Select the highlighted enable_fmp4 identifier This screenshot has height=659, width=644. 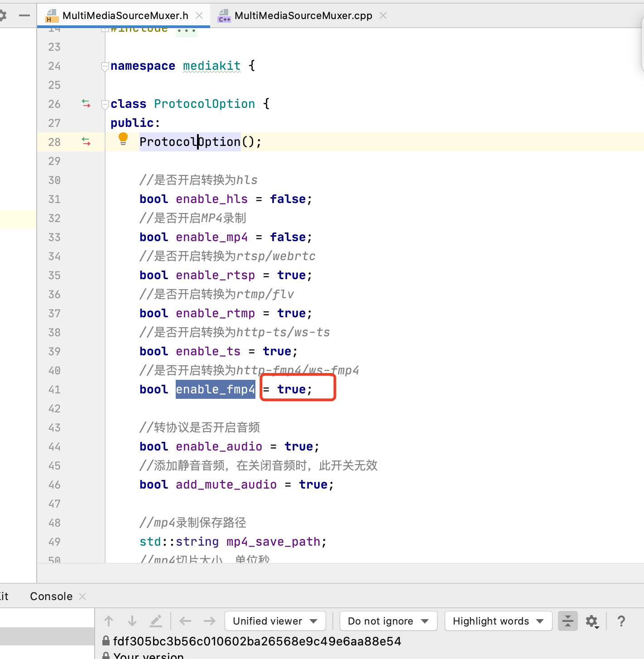(215, 389)
